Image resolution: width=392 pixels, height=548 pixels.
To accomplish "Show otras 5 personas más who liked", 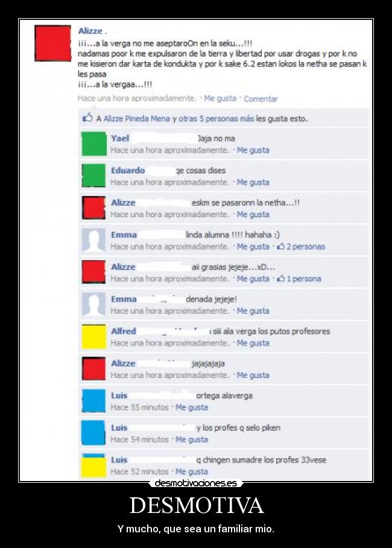I will (217, 118).
